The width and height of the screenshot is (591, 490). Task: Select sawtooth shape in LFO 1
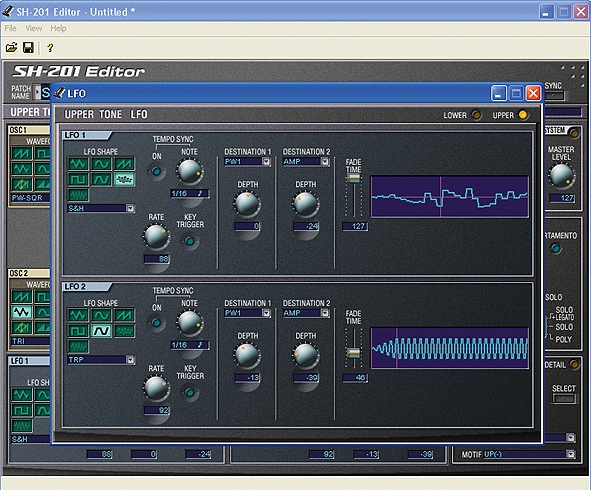coord(124,164)
